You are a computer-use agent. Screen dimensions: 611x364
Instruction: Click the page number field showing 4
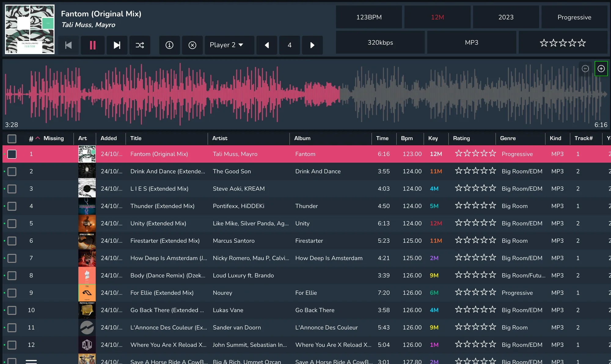pos(289,45)
